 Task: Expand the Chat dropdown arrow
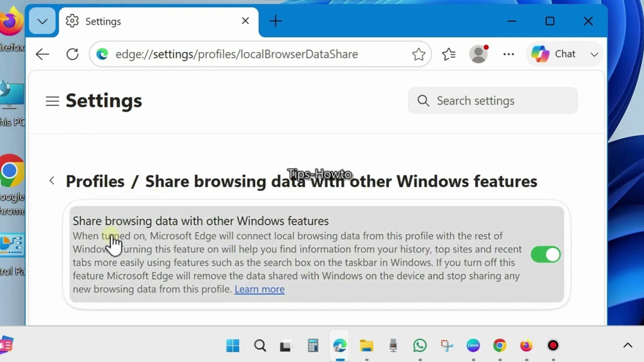594,54
